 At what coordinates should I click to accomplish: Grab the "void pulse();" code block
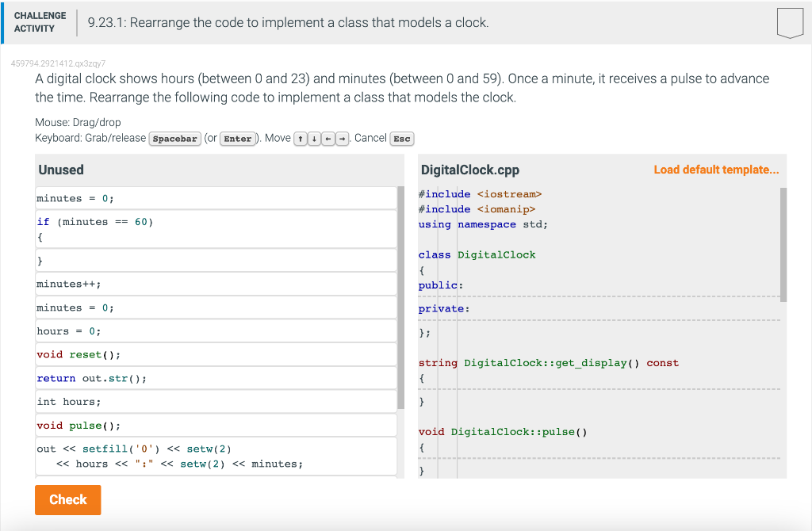216,426
